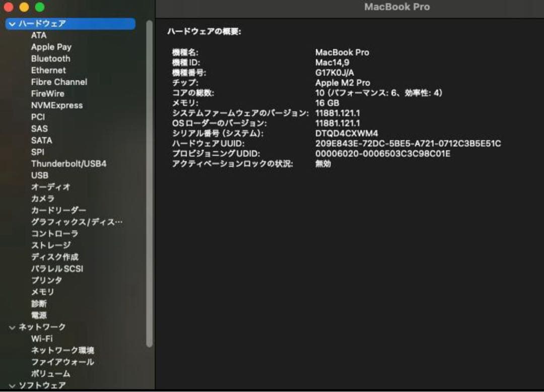The image size is (544, 392).
Task: Select NVMExpress from the hardware list
Action: pos(57,105)
